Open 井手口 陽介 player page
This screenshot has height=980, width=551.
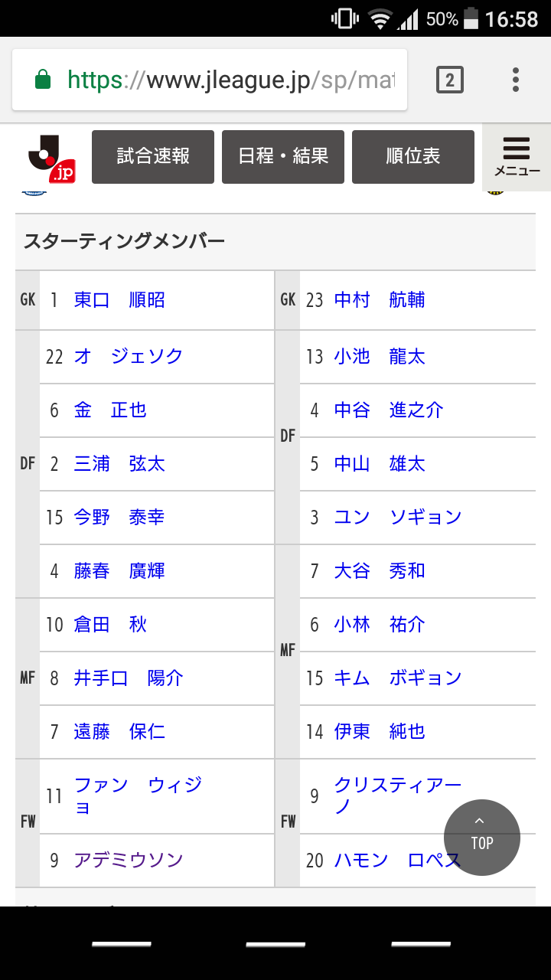pyautogui.click(x=129, y=678)
